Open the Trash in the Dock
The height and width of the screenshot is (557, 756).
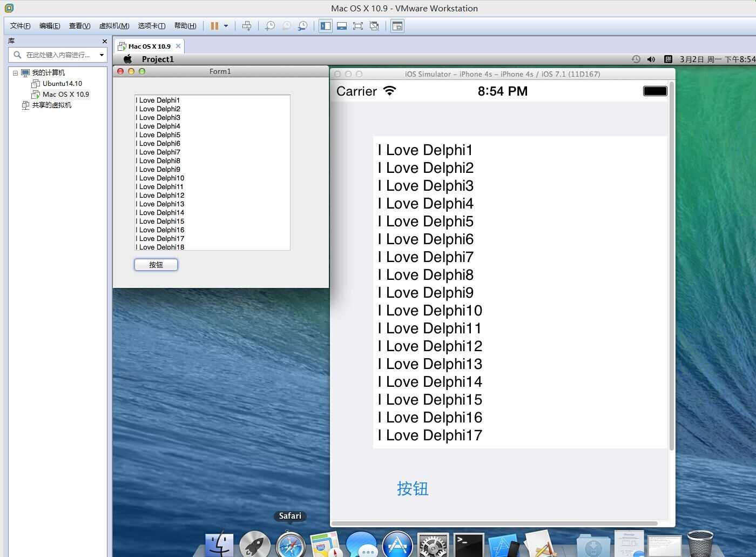pyautogui.click(x=700, y=543)
